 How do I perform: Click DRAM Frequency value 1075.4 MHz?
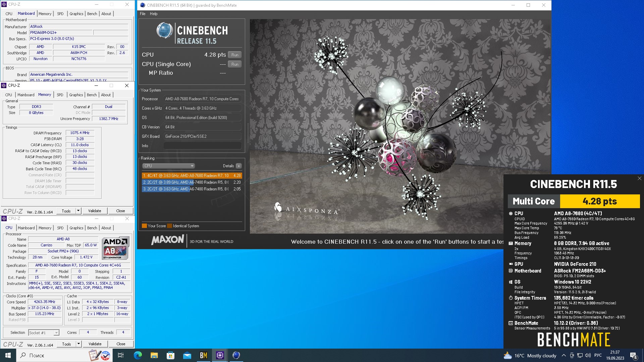pos(80,133)
